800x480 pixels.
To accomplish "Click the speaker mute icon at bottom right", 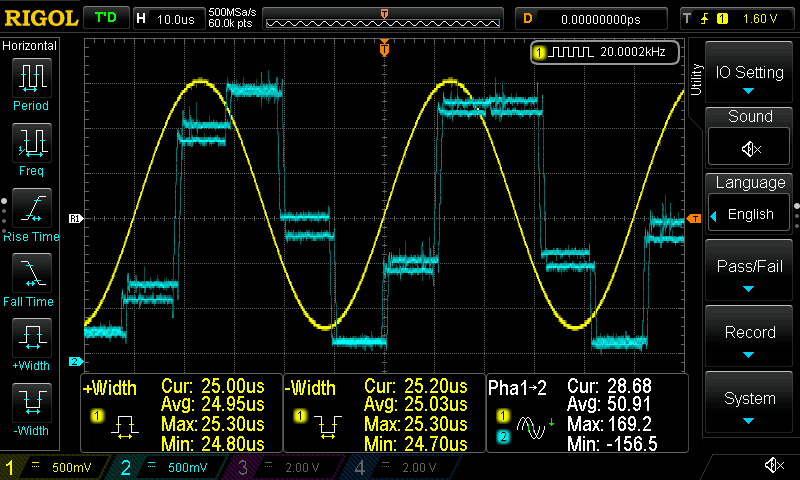I will pos(773,465).
